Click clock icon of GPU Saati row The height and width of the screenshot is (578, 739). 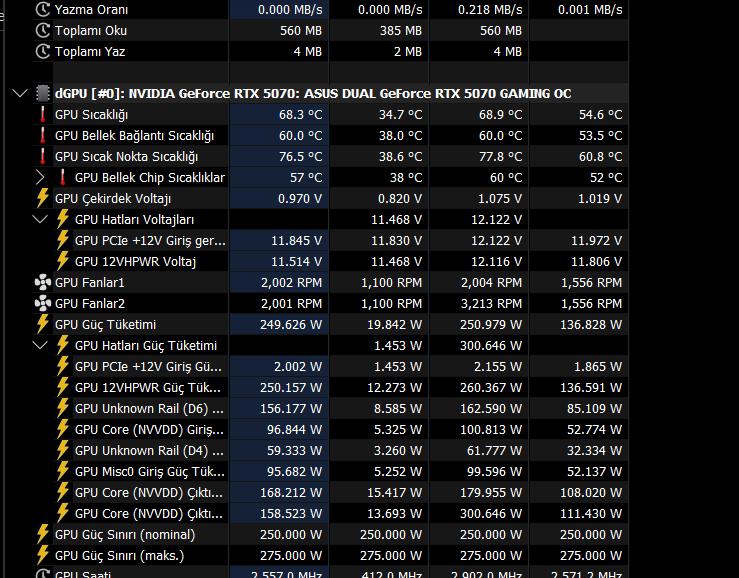43,574
